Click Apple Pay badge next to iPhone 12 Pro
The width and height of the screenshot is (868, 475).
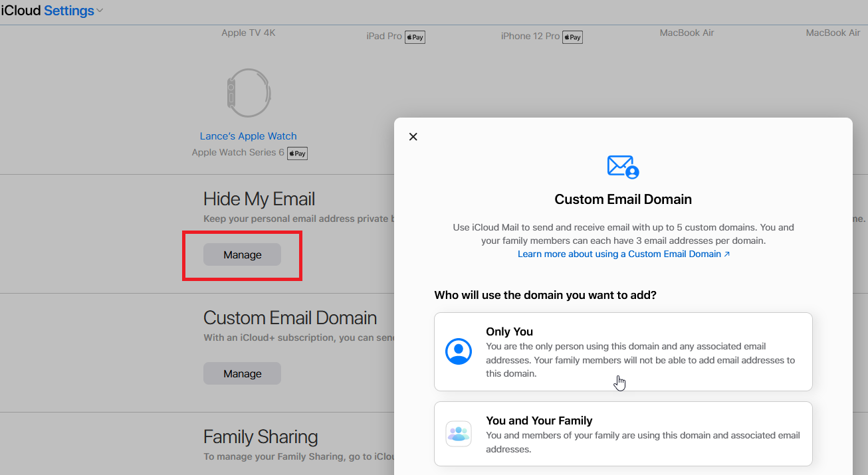click(572, 37)
